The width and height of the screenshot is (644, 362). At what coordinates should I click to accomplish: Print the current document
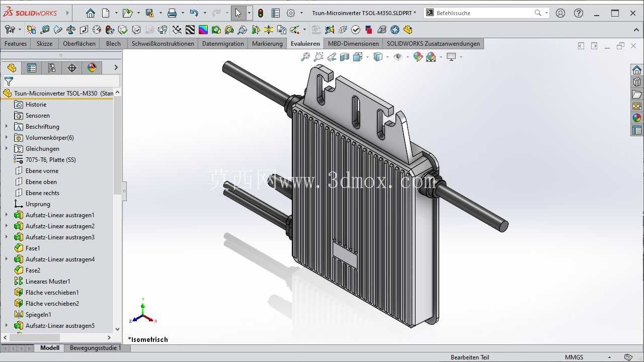tap(172, 13)
